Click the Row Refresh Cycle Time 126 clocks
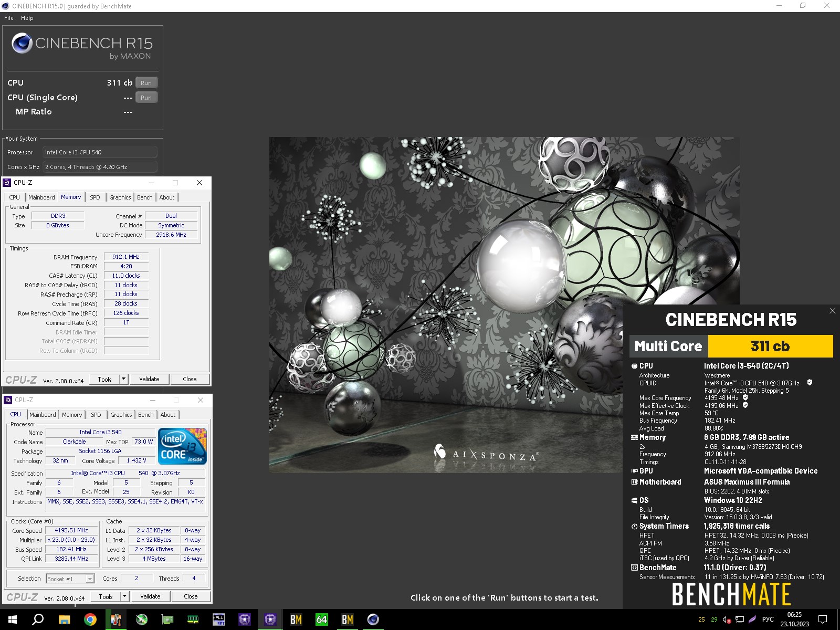The image size is (840, 630). (126, 313)
